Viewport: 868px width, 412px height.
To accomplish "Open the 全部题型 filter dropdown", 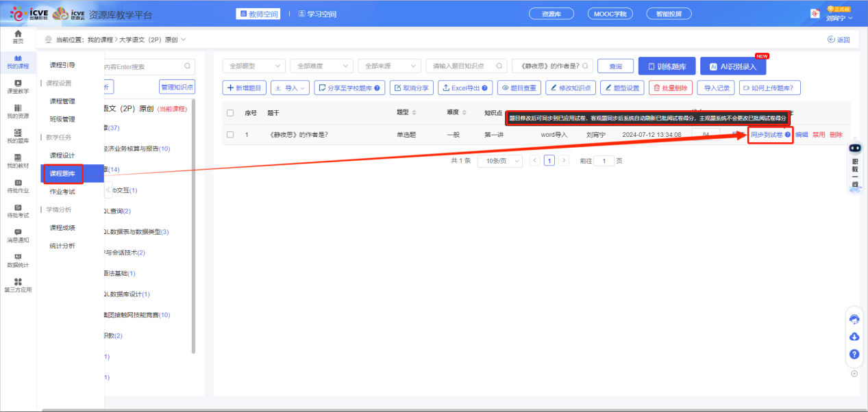I will click(x=253, y=66).
